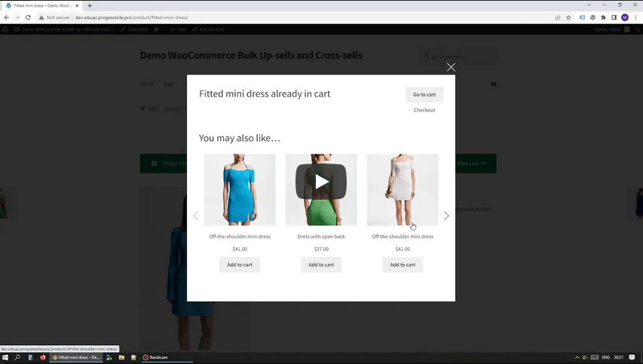Click the View cart link in green notice
This screenshot has width=643, height=364.
471,163
